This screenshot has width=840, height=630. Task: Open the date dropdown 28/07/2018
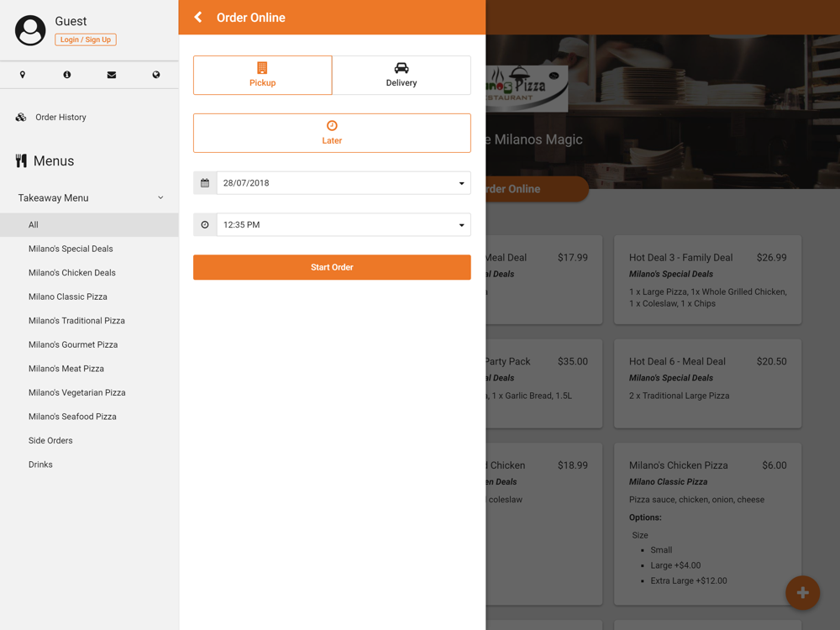(344, 183)
